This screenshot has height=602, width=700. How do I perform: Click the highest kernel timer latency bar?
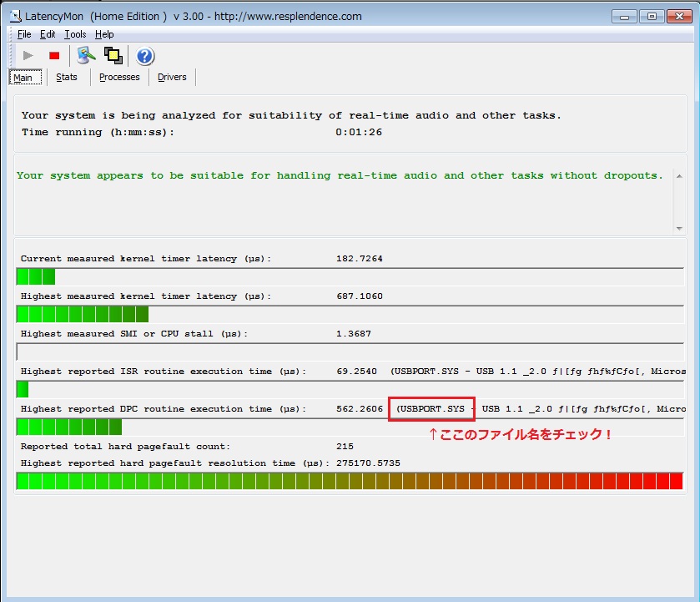pyautogui.click(x=350, y=314)
